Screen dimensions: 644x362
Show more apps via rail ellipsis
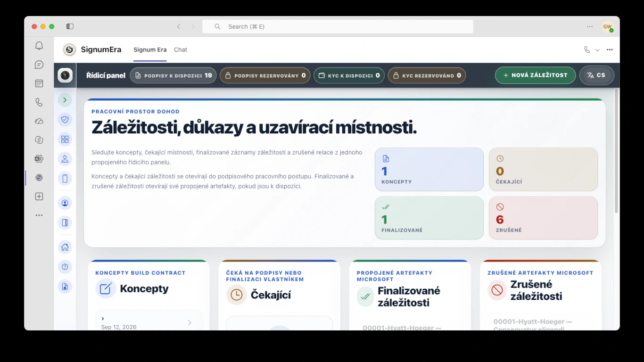click(39, 215)
